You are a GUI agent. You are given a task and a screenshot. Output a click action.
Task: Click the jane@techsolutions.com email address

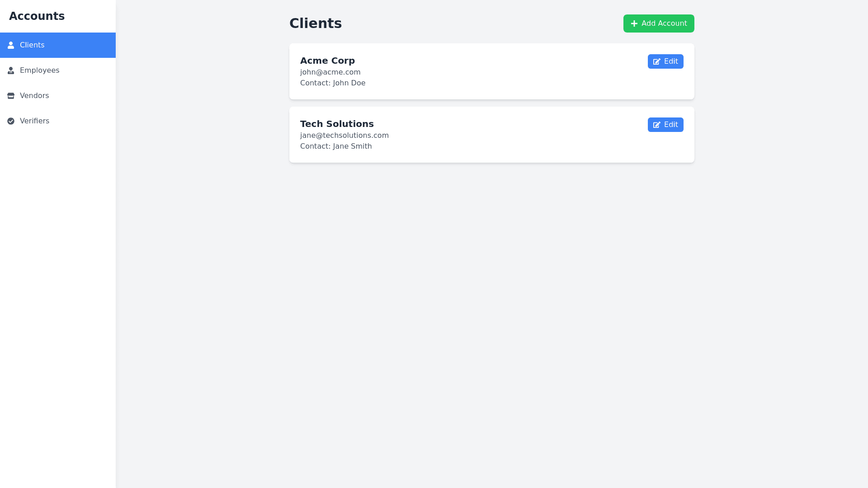pyautogui.click(x=344, y=136)
